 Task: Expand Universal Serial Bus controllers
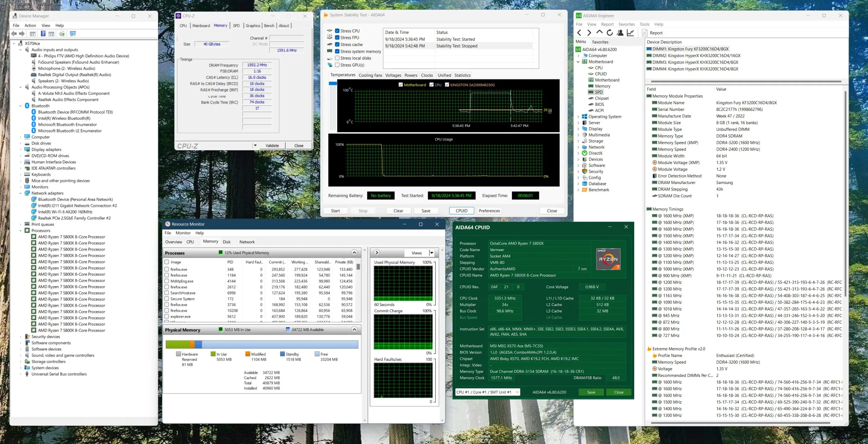[x=21, y=374]
